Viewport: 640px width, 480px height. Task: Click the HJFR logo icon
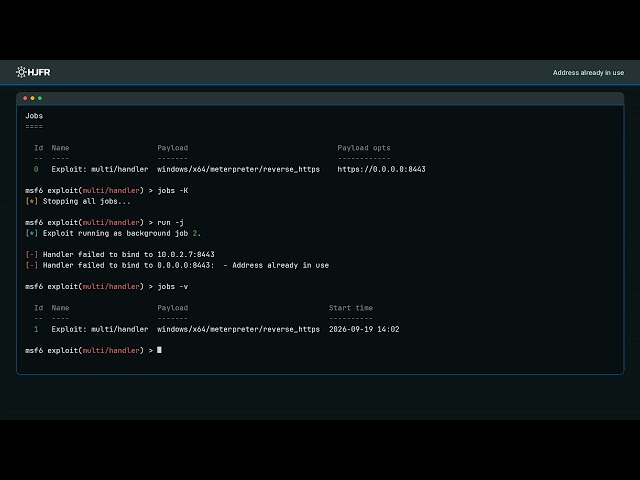pos(21,72)
